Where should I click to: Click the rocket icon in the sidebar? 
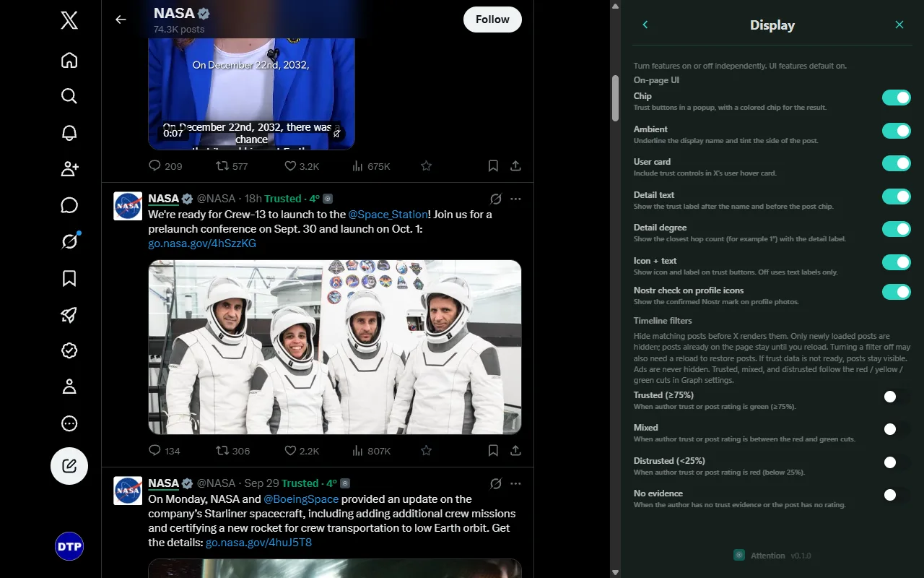(69, 314)
